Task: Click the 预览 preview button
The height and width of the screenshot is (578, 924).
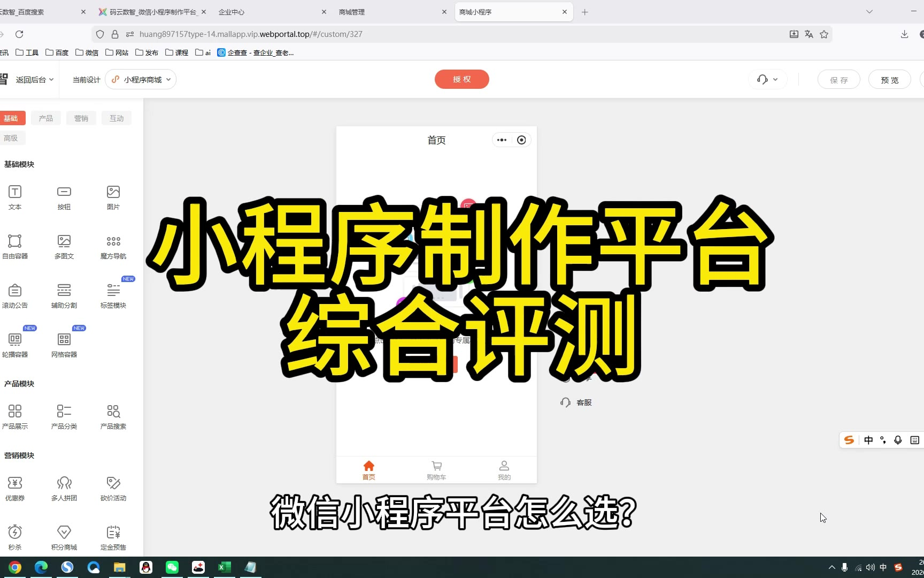Action: click(x=890, y=80)
